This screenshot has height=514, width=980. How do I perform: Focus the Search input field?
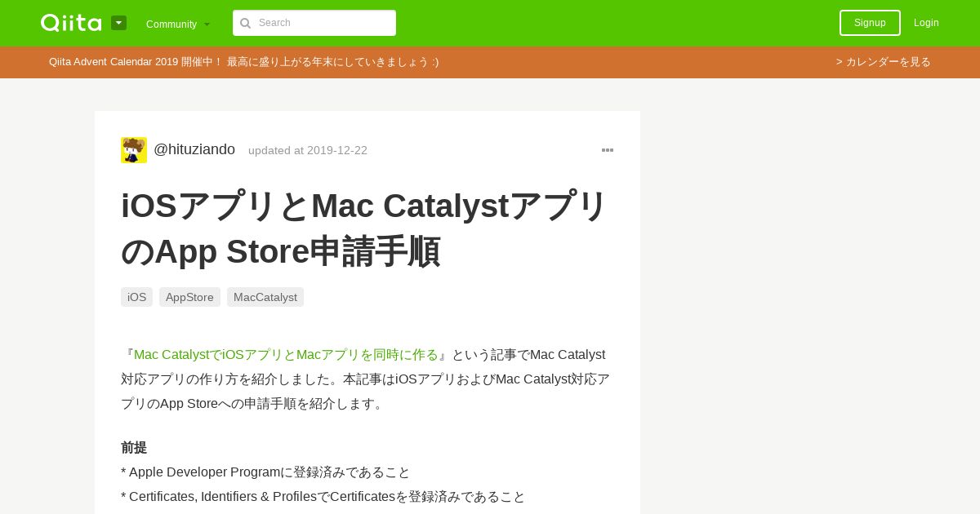(314, 23)
